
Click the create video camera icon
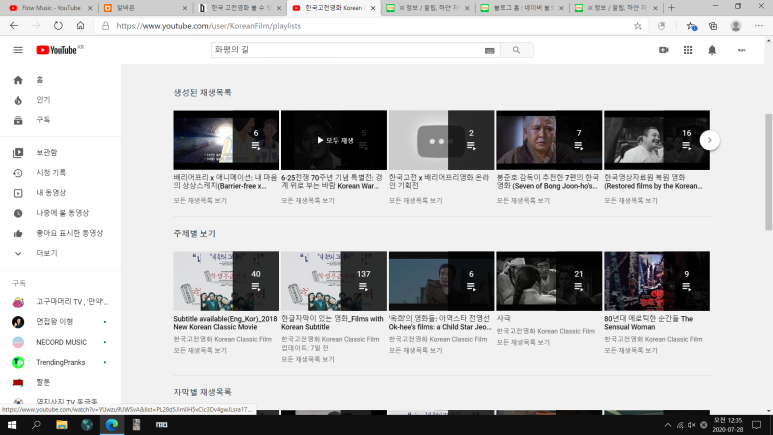pyautogui.click(x=664, y=50)
